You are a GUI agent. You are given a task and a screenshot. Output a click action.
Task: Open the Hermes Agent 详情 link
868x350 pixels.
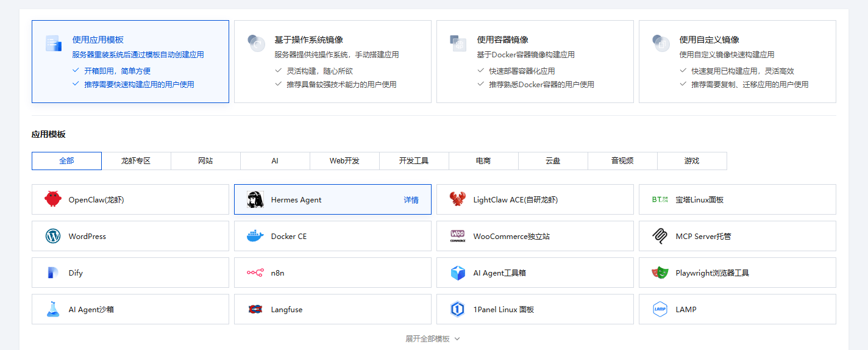(x=411, y=200)
